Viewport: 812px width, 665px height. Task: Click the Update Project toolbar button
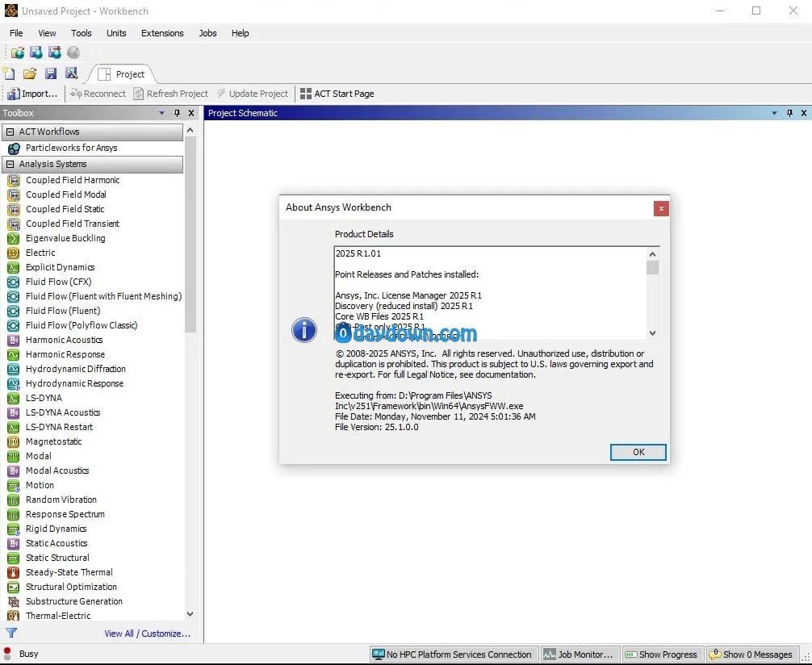coord(252,94)
